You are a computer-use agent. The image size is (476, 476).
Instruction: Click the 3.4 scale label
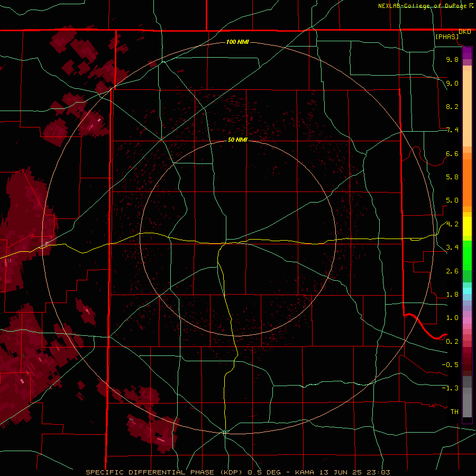452,248
